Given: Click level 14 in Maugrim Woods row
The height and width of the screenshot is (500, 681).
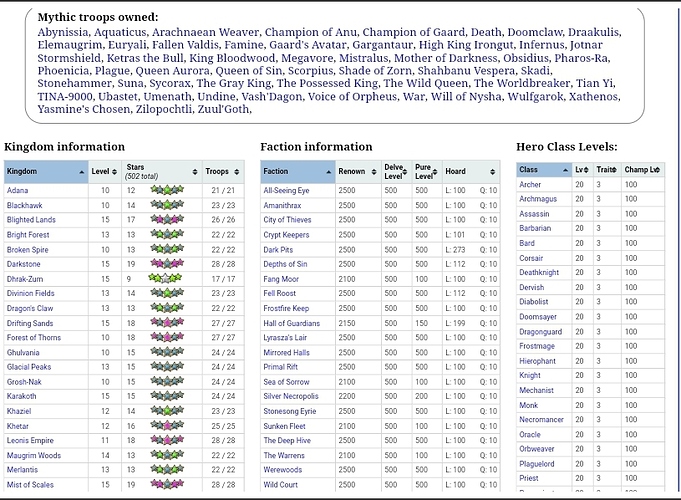Looking at the screenshot, I should click(105, 455).
